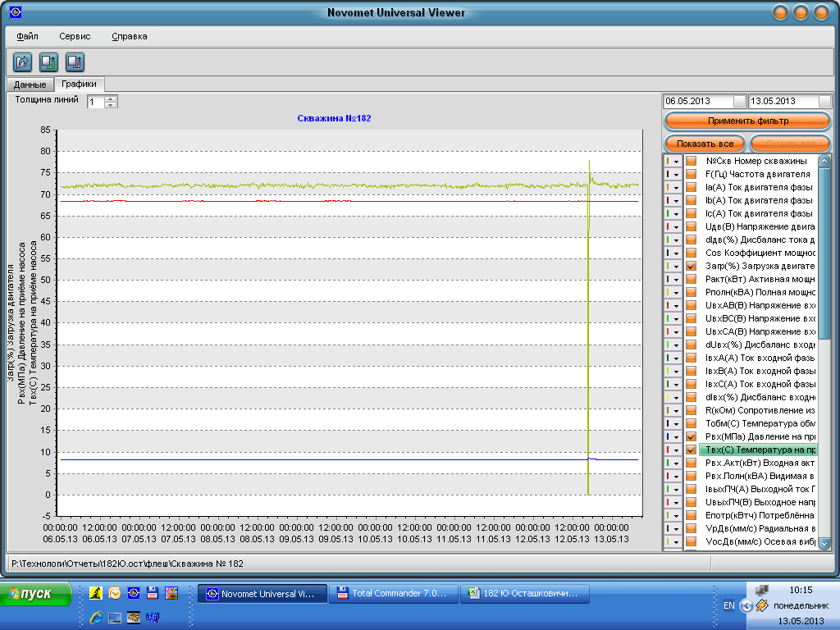Click yellow-green color swatch of Загр(%) row
The height and width of the screenshot is (630, 840).
[x=668, y=267]
